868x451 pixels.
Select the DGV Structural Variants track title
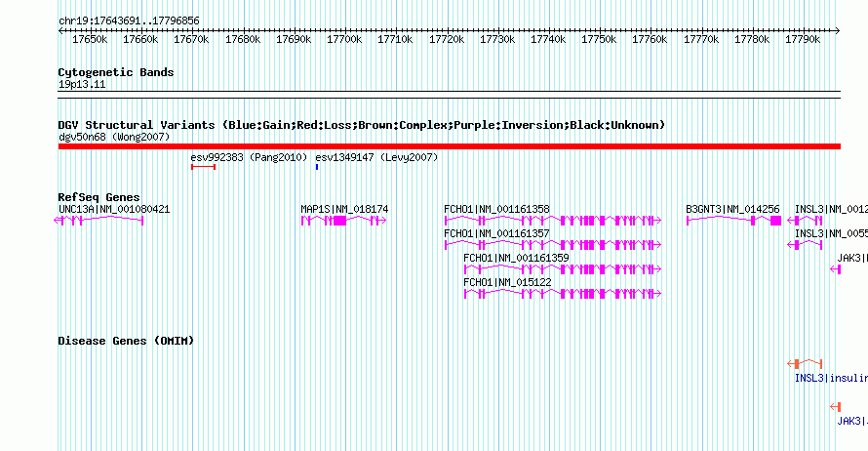362,125
